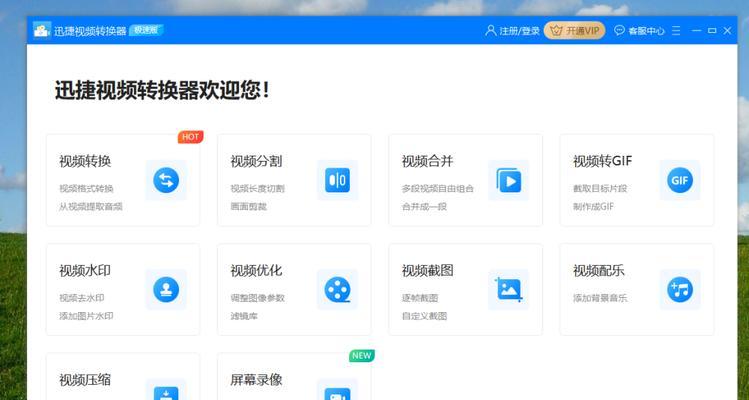Click the NEW badge on 屏幕录像
Viewport: 749px width, 400px height.
(362, 356)
